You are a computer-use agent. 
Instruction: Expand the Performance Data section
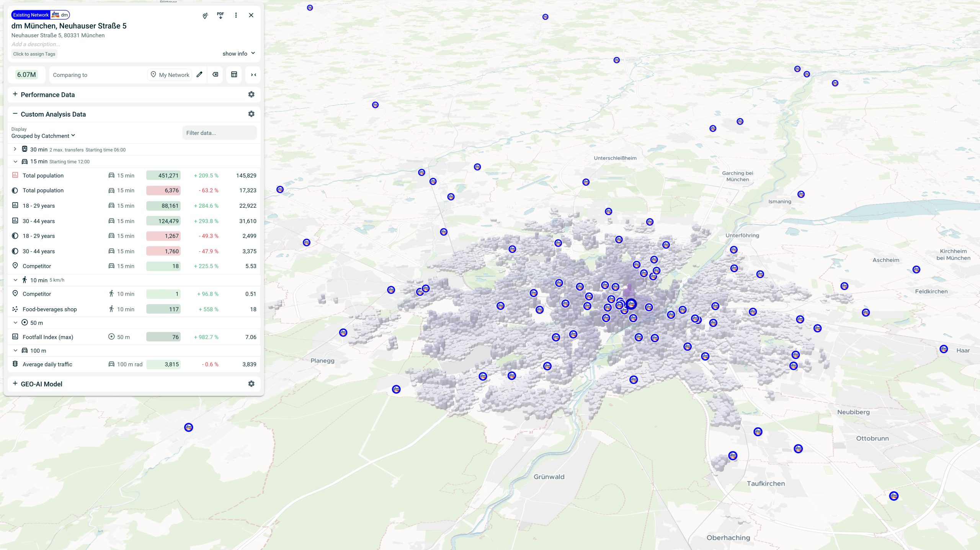coord(15,94)
